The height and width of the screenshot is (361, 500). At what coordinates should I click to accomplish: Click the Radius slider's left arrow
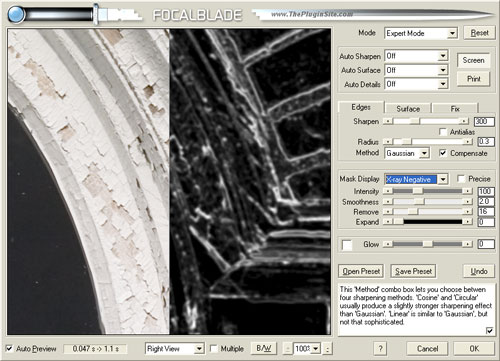coord(387,142)
